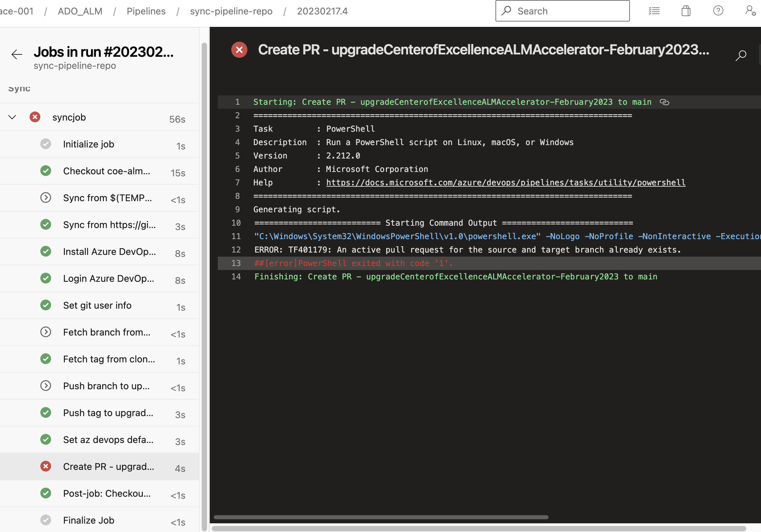Open the marketplace shopping bag icon

click(x=686, y=11)
